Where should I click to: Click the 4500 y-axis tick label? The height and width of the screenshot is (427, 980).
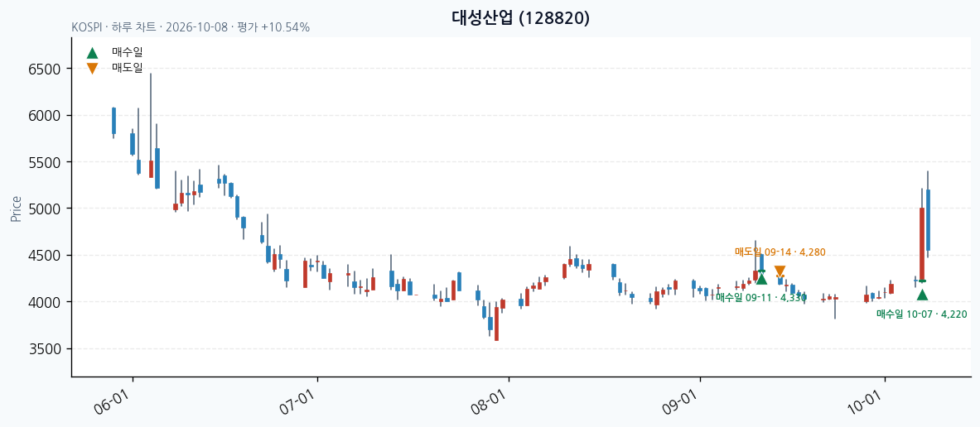(x=45, y=256)
